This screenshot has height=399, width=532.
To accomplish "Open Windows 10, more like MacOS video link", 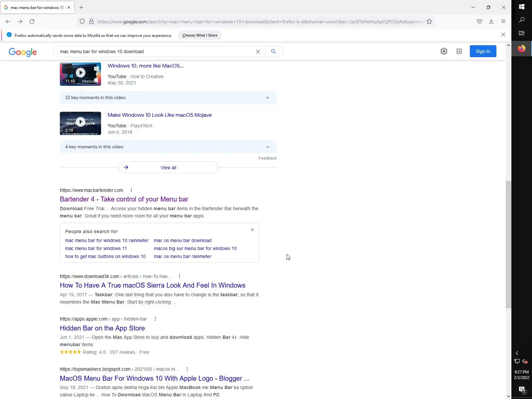I will click(x=146, y=66).
